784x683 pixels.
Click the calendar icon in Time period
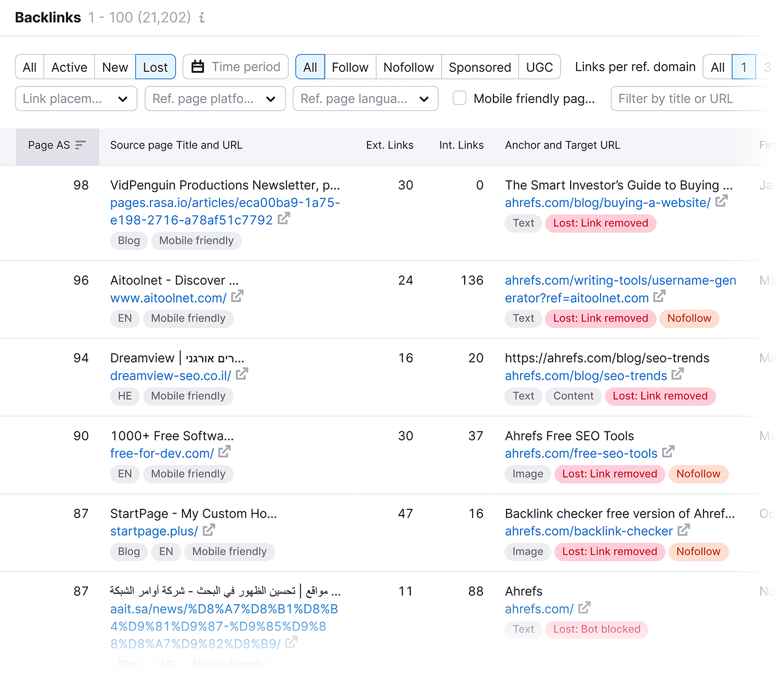pos(198,67)
